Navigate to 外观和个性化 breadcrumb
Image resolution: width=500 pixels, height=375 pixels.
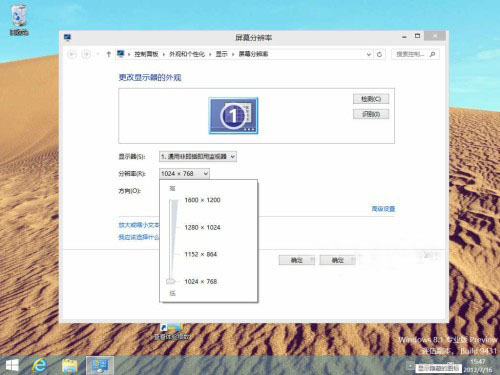[x=187, y=54]
